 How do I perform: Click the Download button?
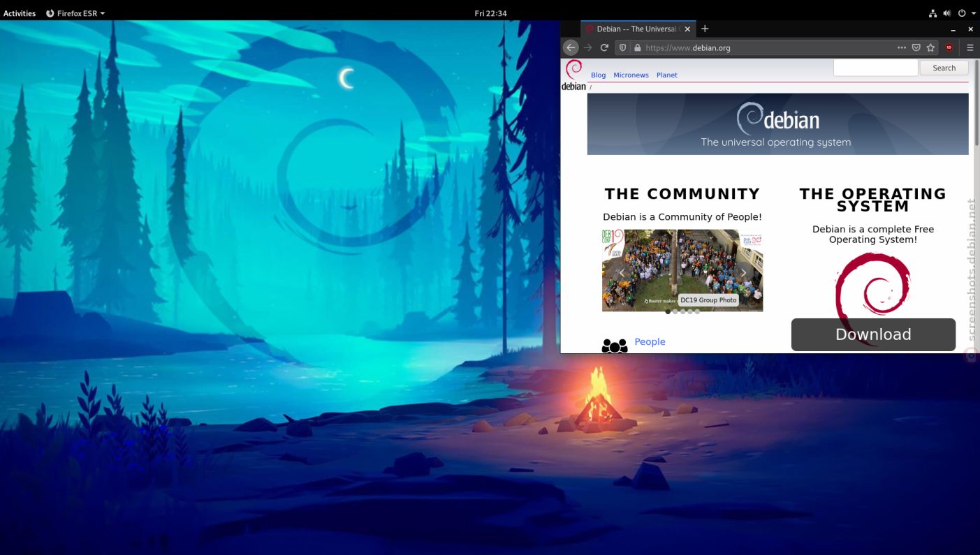pyautogui.click(x=873, y=334)
